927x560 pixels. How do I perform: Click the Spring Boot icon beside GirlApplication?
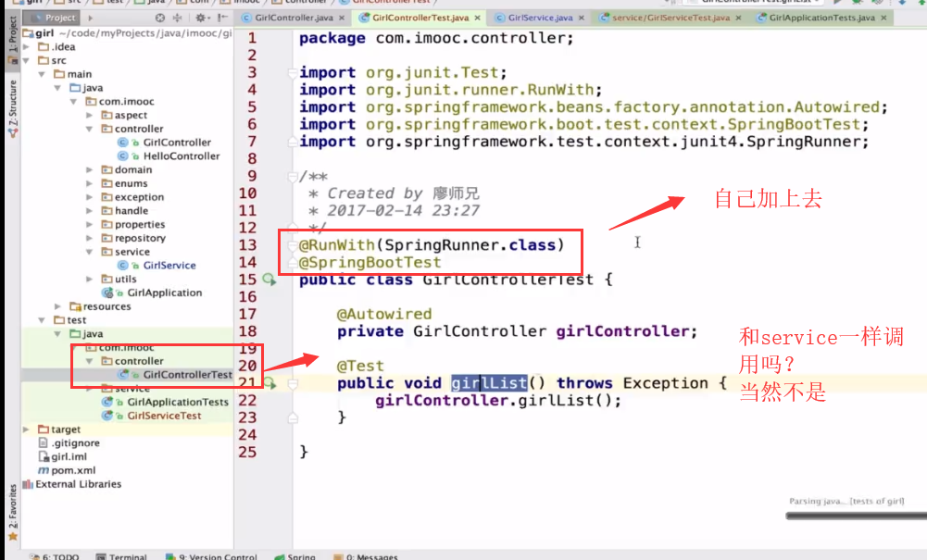(107, 292)
